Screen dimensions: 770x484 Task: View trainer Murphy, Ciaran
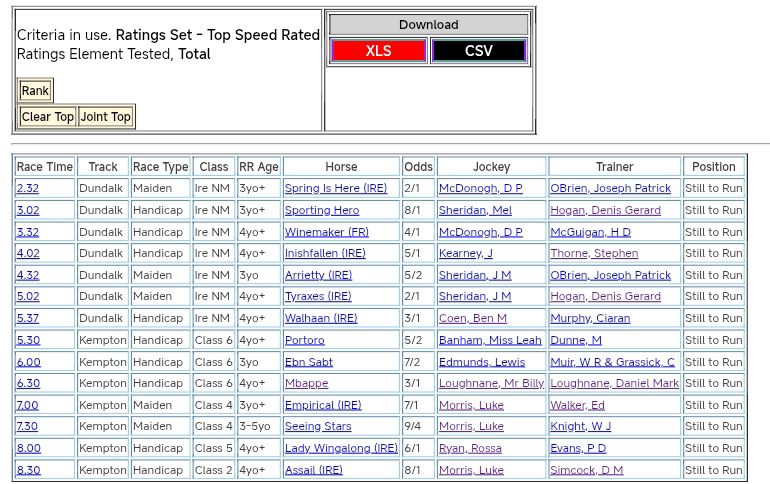click(x=590, y=319)
